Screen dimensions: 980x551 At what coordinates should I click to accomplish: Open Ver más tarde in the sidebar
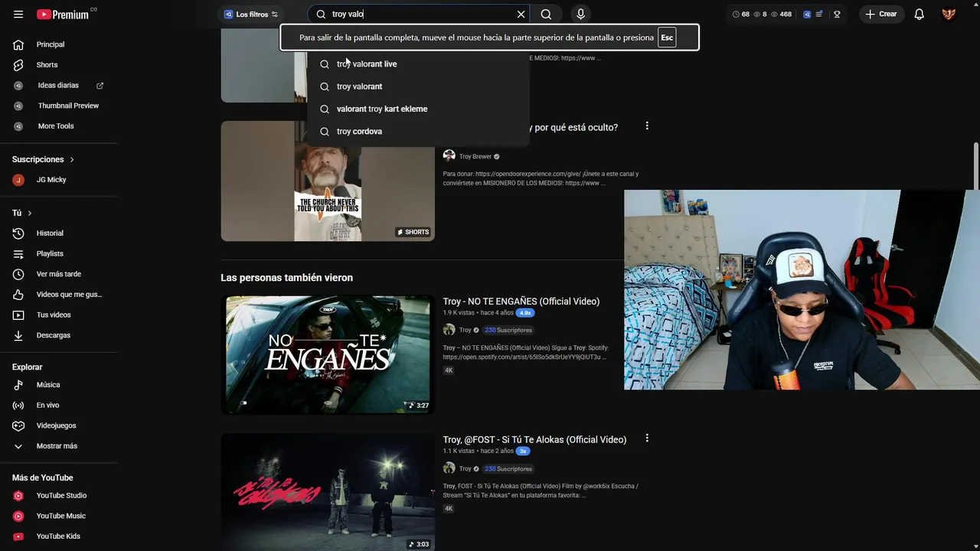coord(58,274)
